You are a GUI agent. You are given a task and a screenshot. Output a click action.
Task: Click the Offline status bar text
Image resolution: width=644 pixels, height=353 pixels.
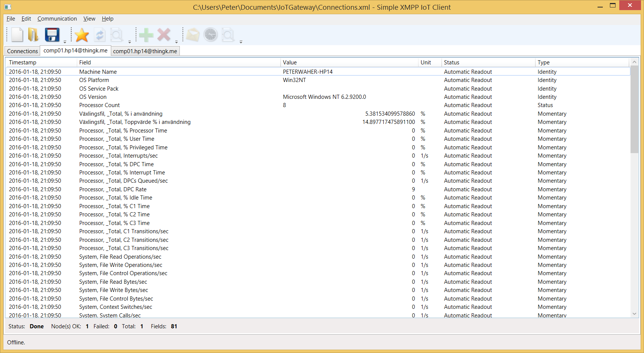tap(16, 343)
